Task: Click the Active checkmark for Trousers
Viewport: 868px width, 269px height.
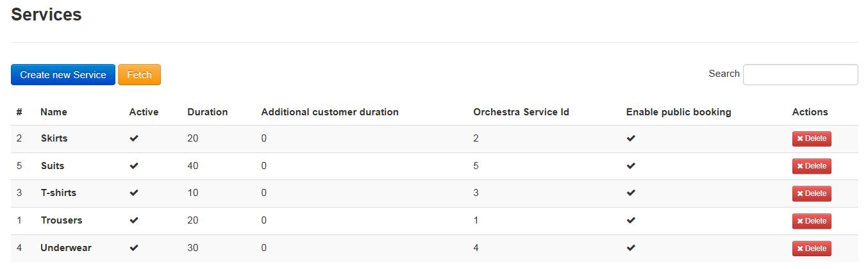Action: coord(134,220)
